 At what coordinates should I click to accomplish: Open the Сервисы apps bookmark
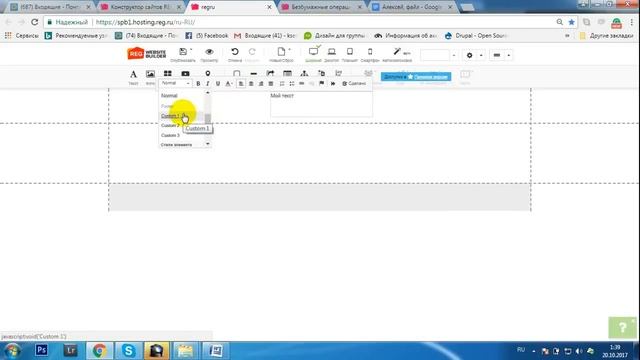[22, 36]
